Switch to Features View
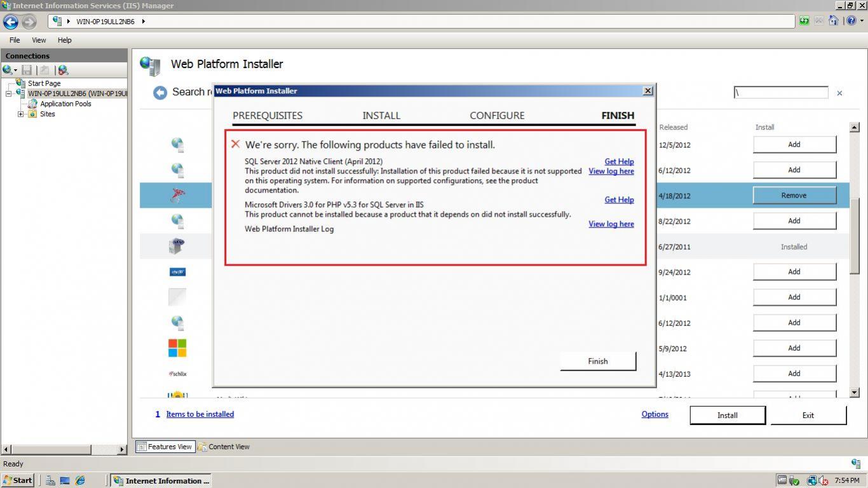868x488 pixels. (165, 447)
